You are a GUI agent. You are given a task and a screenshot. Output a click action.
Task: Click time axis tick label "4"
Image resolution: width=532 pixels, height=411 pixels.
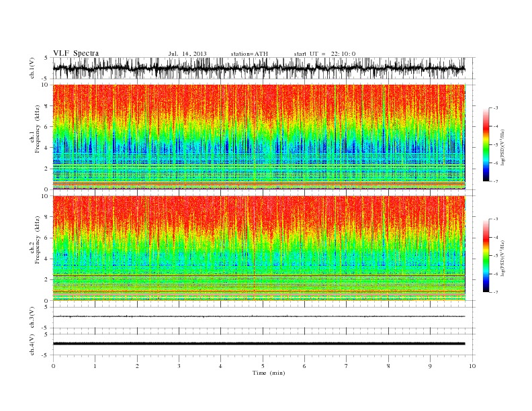pyautogui.click(x=220, y=366)
